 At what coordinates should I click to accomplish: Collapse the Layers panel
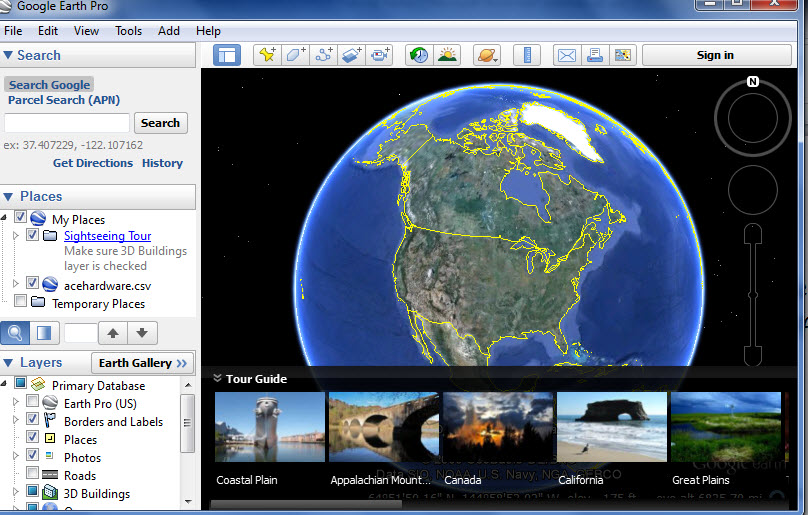pos(8,363)
